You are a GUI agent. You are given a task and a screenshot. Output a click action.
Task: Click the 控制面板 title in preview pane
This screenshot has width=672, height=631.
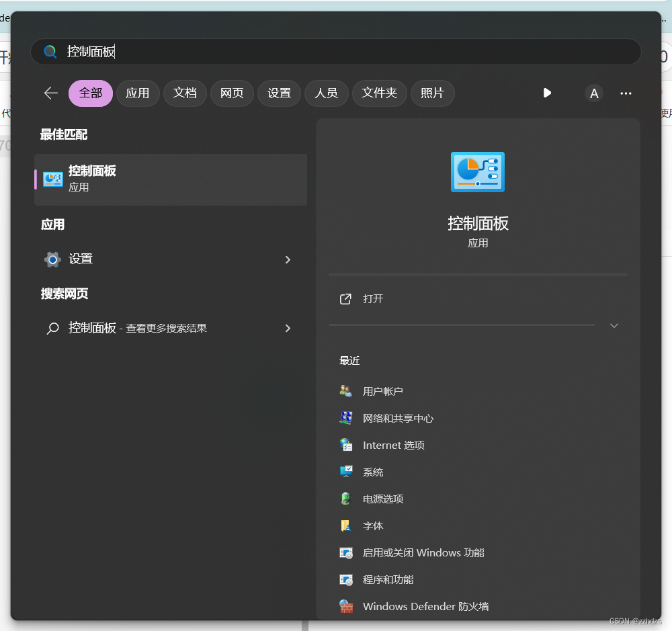pos(478,223)
